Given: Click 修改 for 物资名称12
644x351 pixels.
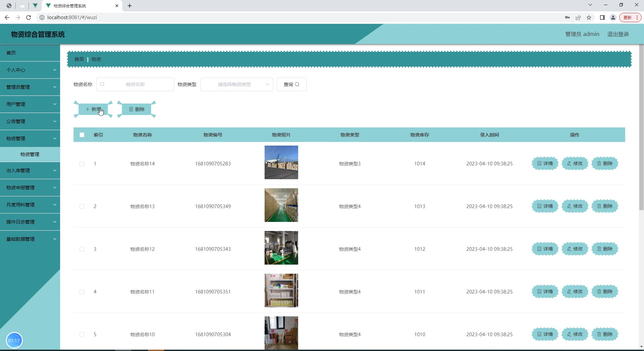Looking at the screenshot, I should pyautogui.click(x=575, y=249).
